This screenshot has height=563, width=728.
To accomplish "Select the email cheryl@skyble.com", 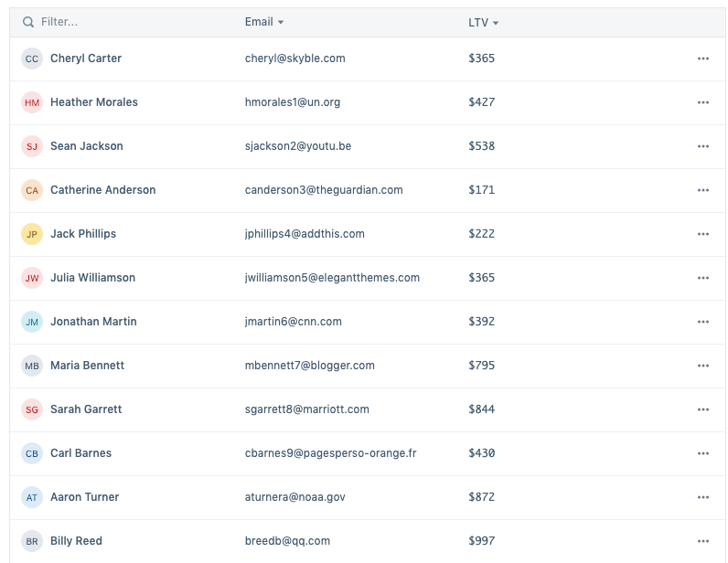I will (294, 58).
